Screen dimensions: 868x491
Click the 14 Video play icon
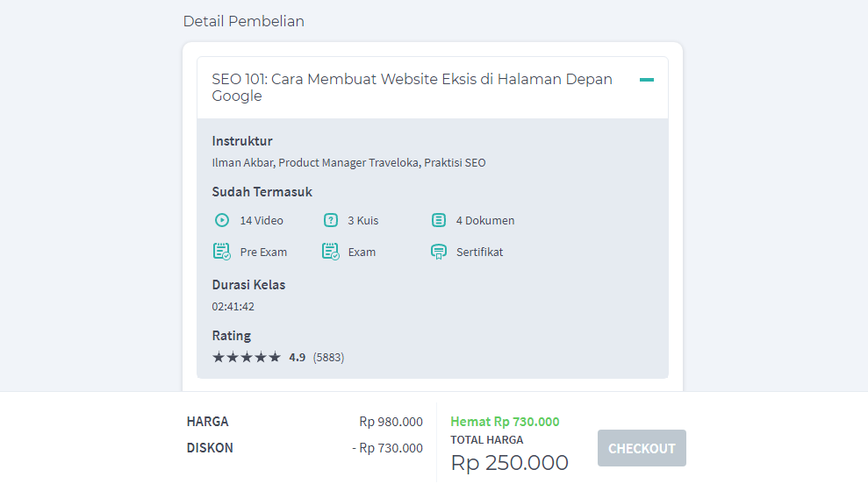(x=222, y=220)
